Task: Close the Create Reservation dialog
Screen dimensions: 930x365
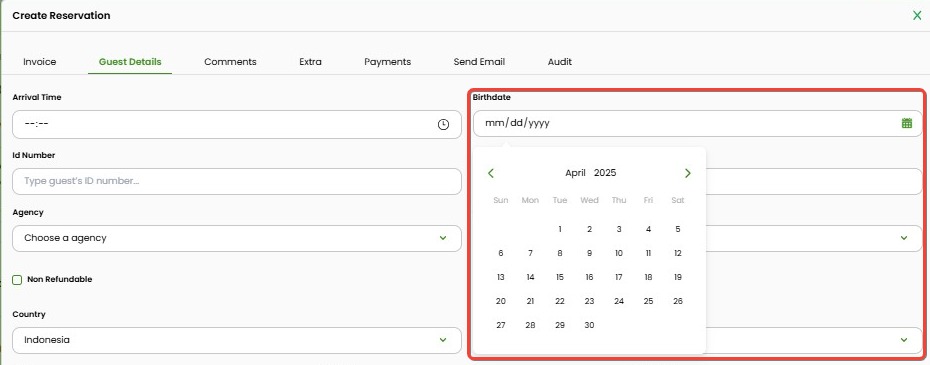Action: coord(917,16)
